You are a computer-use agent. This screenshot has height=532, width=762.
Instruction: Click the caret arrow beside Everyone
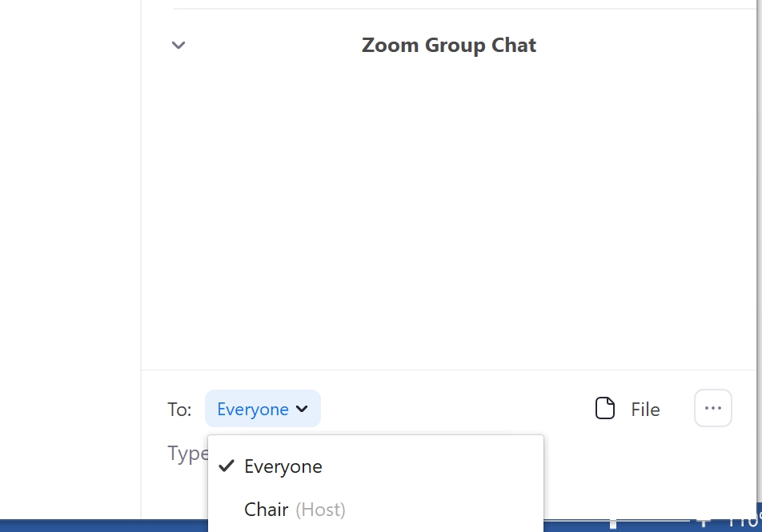tap(302, 409)
